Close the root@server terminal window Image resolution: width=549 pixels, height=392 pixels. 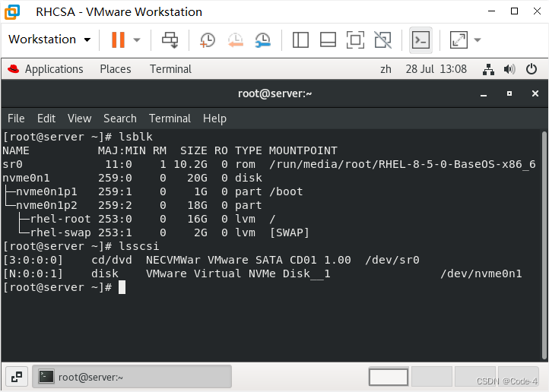[535, 93]
